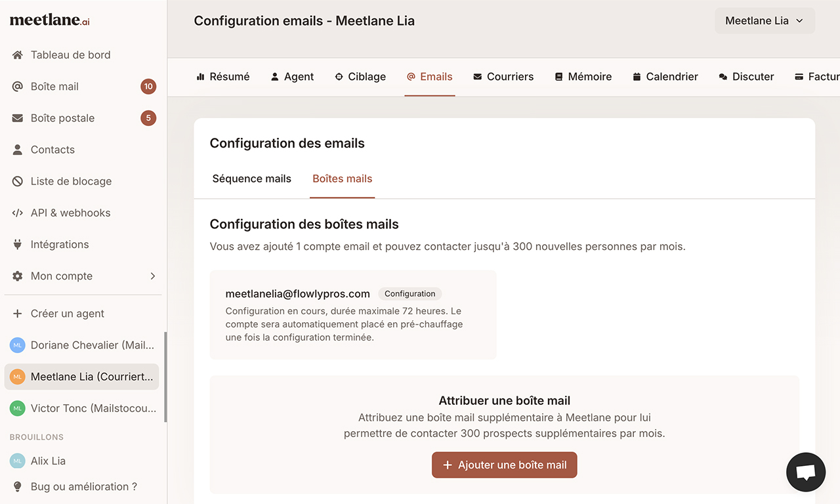The height and width of the screenshot is (504, 840).
Task: Click the API & webhooks code icon
Action: [x=18, y=213]
